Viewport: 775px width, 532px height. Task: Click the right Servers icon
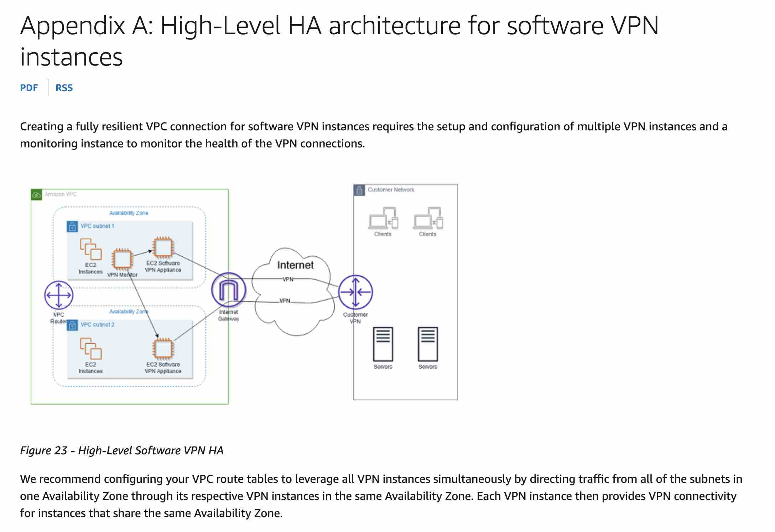click(428, 344)
